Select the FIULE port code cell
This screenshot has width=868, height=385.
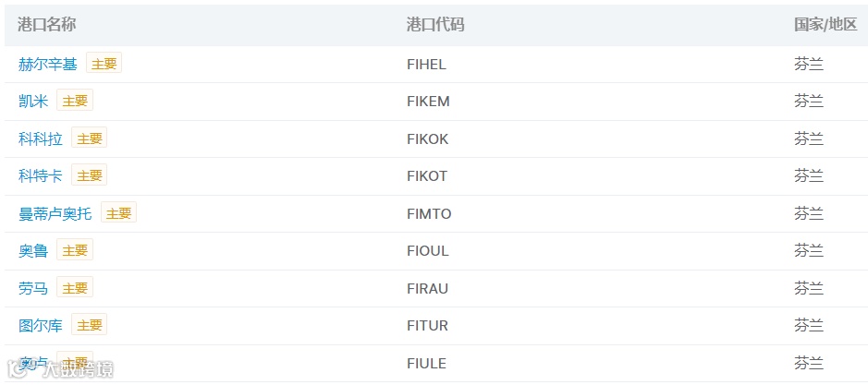point(426,364)
